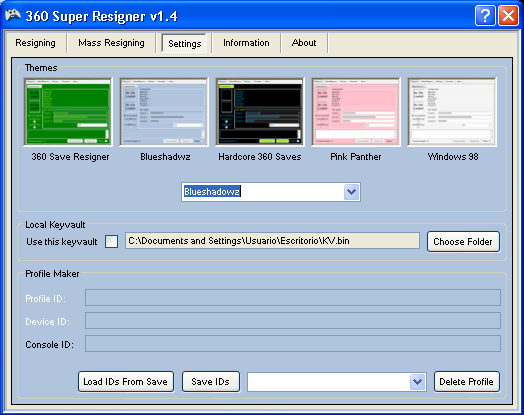Expand the theme selection dropdown arrow
Image resolution: width=524 pixels, height=415 pixels.
coord(351,192)
